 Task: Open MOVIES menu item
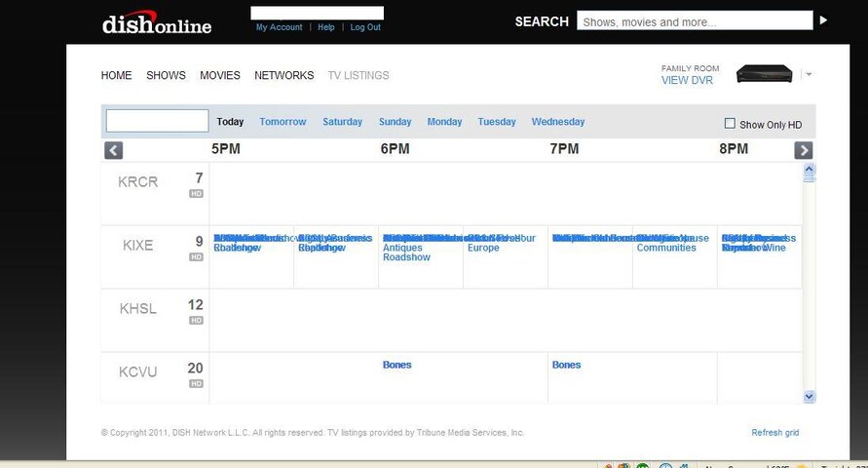(220, 75)
